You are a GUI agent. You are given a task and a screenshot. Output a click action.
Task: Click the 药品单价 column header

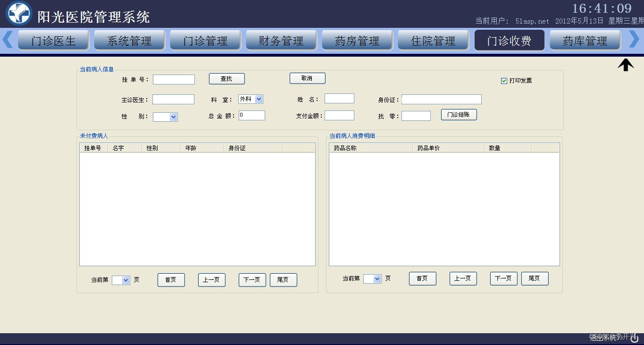tap(448, 148)
